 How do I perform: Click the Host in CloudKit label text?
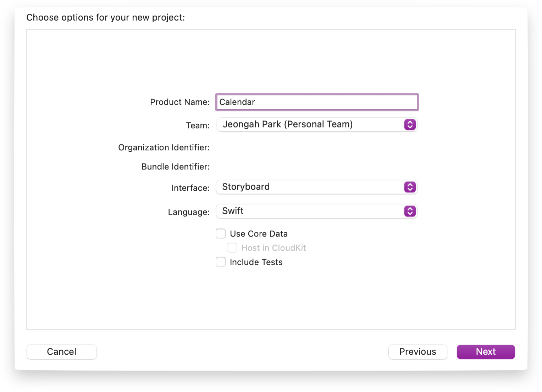273,248
